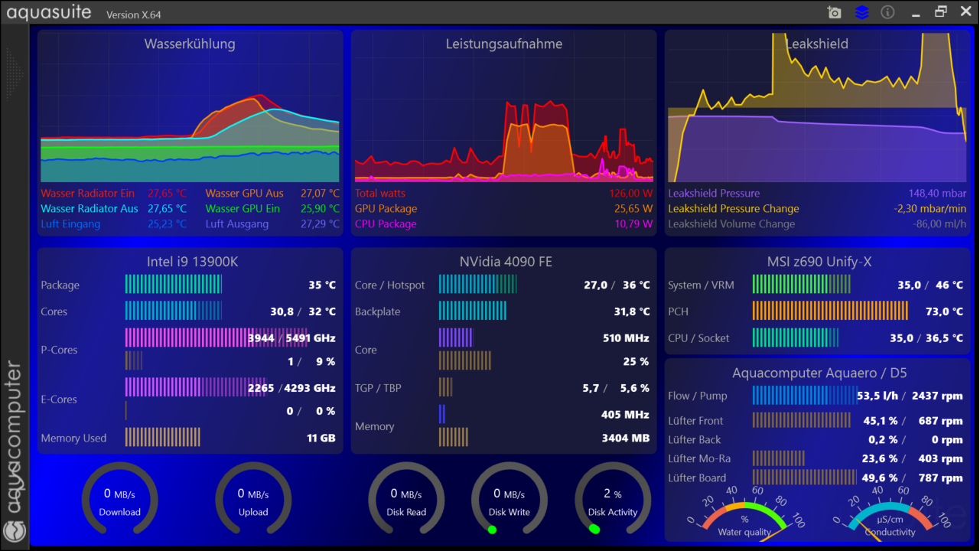
Task: Click the '53,5 l/h / 2437 rpm' pump value
Action: tap(910, 396)
